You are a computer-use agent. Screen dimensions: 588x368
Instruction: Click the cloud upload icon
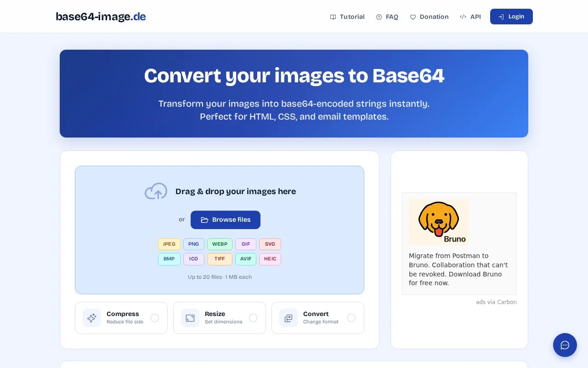point(156,191)
